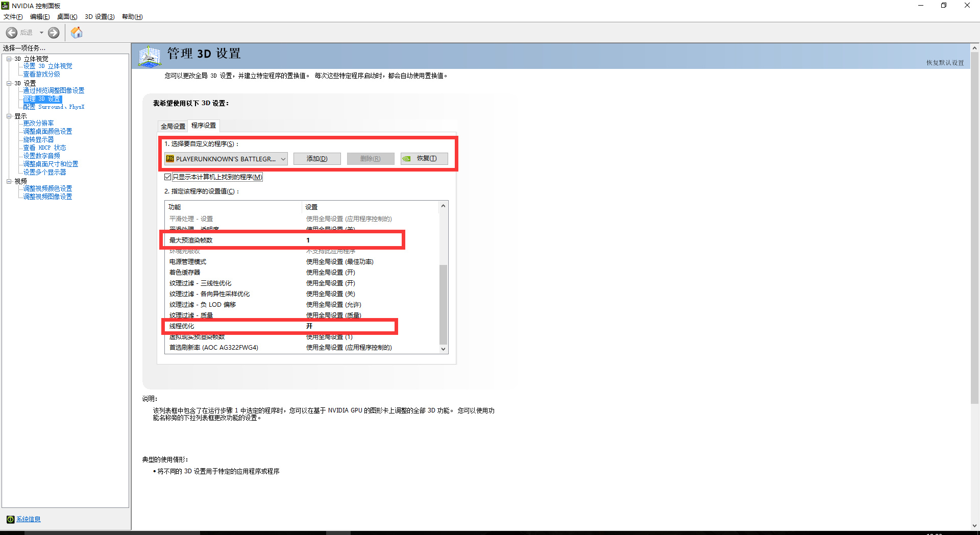Viewport: 980px width, 535px height.
Task: Select 旋转显示器 in task tree
Action: [39, 140]
